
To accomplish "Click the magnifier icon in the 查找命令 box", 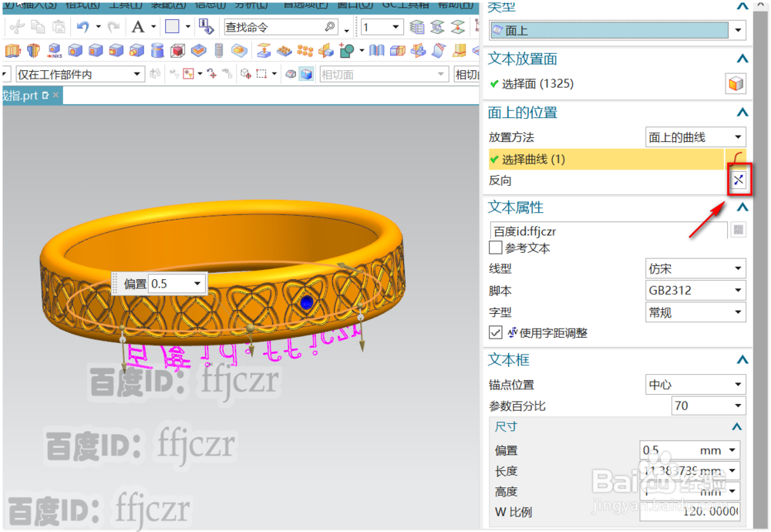I will 329,26.
